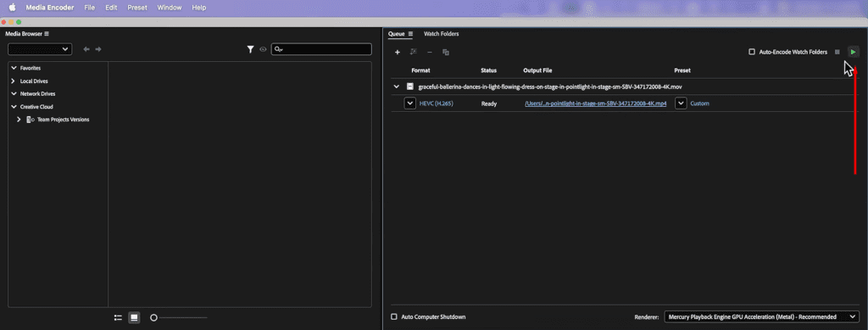Collapse the ballerina .mov source row
This screenshot has height=330, width=868.
(397, 87)
